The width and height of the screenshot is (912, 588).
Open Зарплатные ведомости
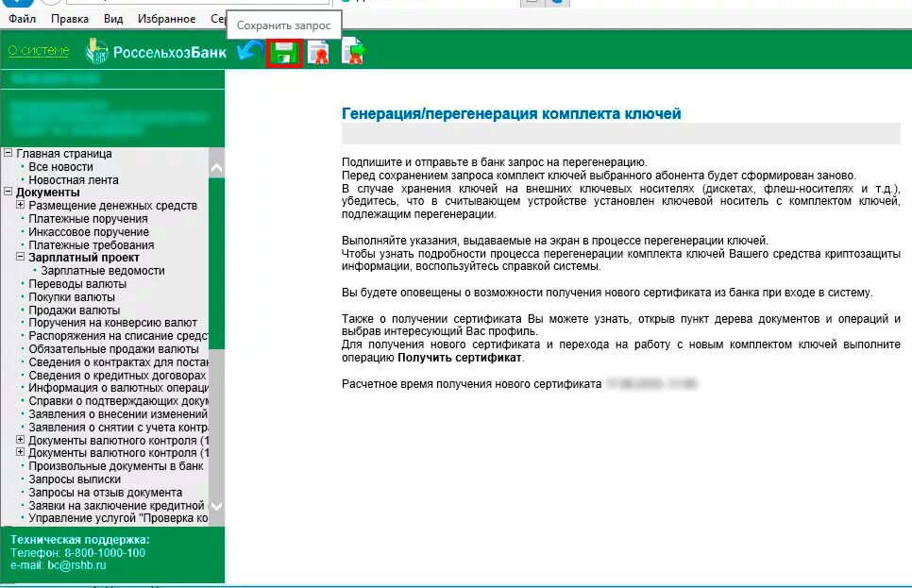pyautogui.click(x=102, y=271)
